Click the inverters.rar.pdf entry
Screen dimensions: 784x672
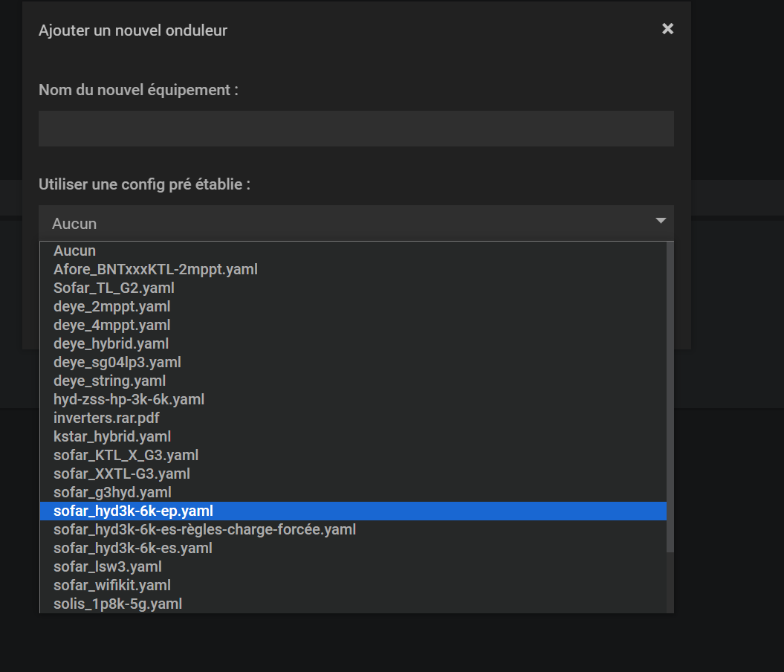[106, 419]
